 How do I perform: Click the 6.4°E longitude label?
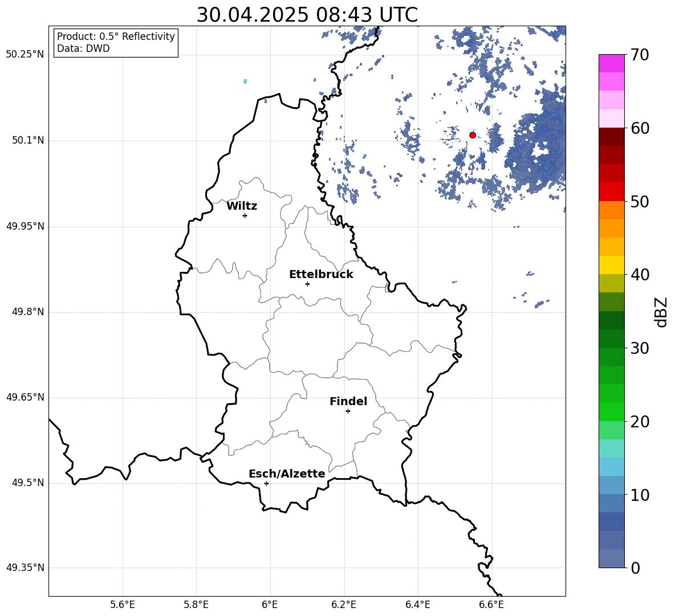(x=417, y=605)
